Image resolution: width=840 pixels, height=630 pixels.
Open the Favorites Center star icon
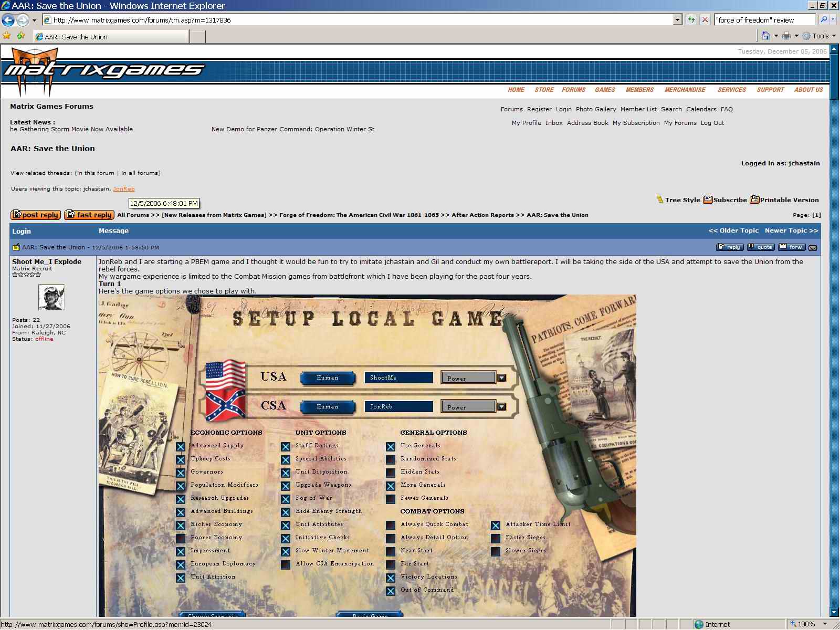[x=7, y=36]
